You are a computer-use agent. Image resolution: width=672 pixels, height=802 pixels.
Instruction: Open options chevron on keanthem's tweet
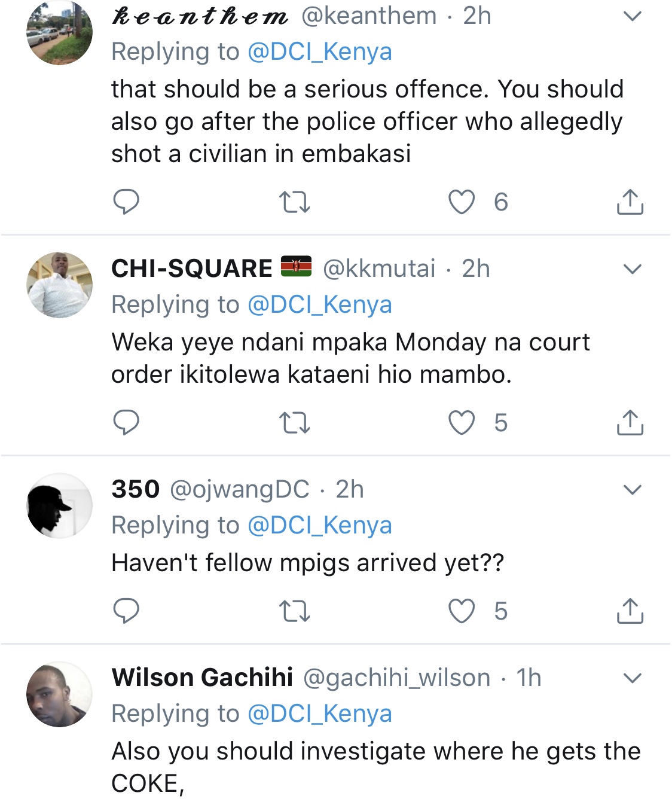(632, 16)
